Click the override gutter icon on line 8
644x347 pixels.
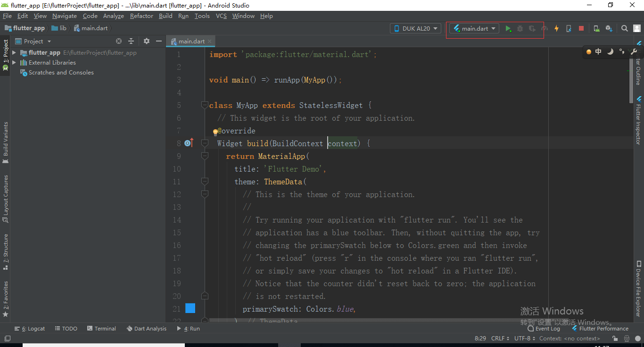point(189,143)
